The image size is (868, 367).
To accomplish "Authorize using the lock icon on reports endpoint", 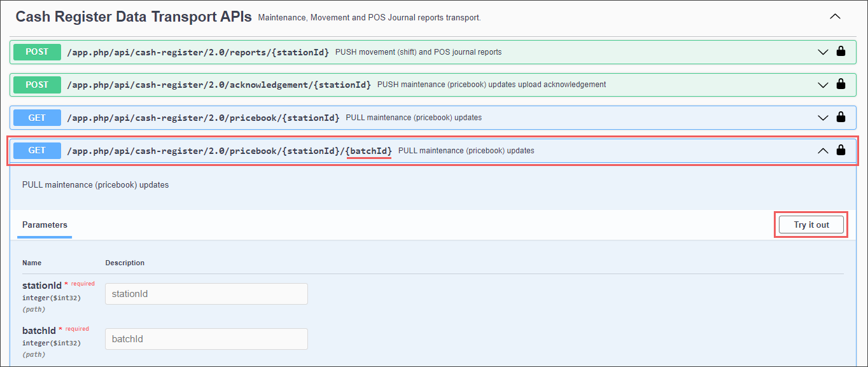I will [841, 52].
